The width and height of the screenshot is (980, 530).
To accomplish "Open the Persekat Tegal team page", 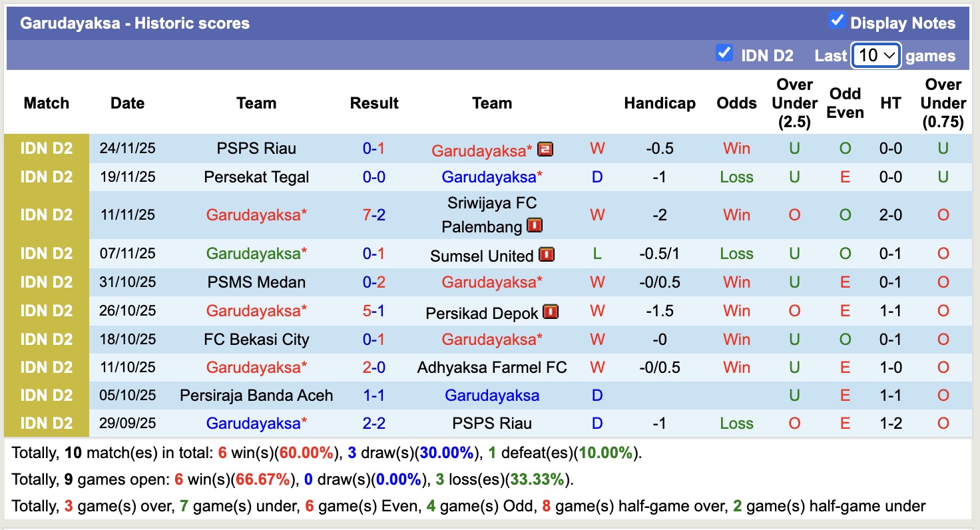I will tap(256, 177).
